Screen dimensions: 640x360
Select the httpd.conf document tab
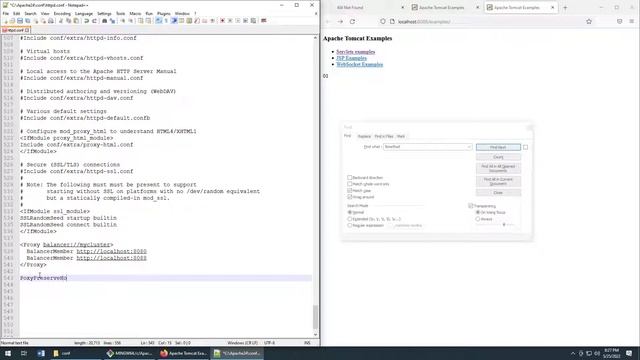pos(15,30)
